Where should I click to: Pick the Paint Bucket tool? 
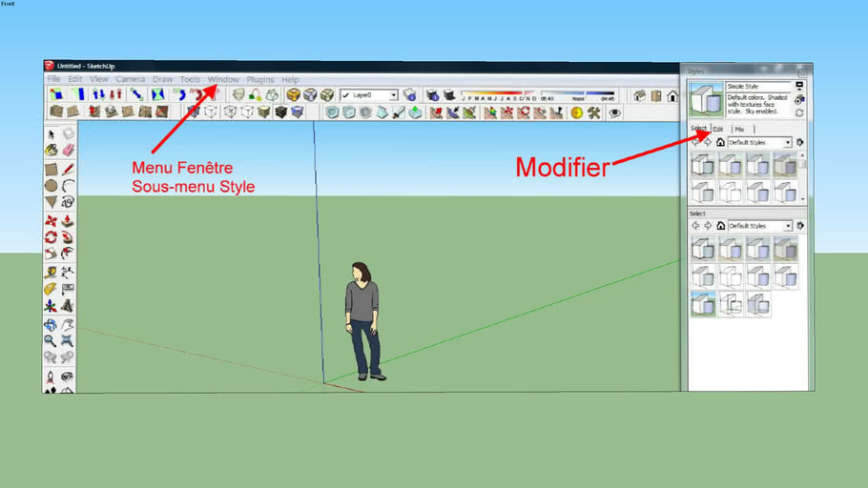52,151
